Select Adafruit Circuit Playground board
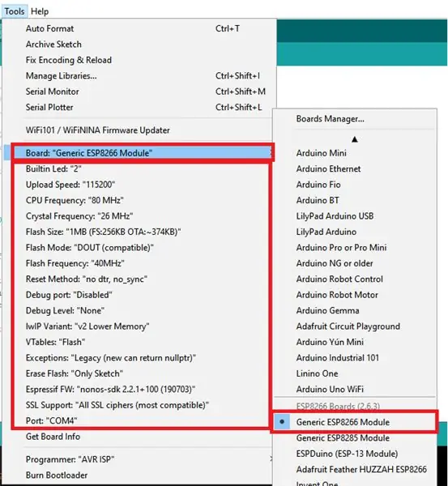This screenshot has height=486, width=448. (355, 326)
